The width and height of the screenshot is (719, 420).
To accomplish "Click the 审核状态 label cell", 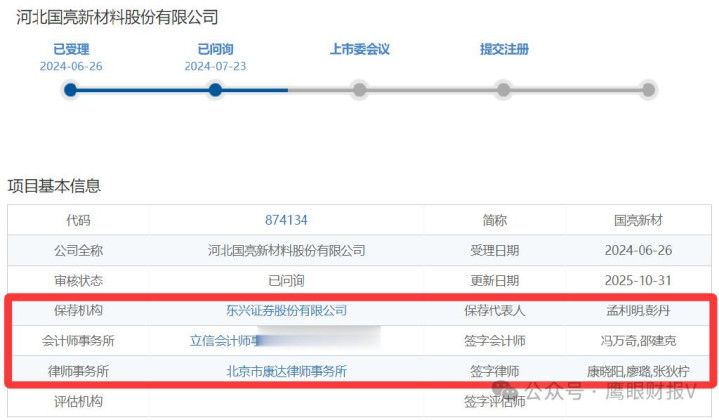I will [x=78, y=281].
